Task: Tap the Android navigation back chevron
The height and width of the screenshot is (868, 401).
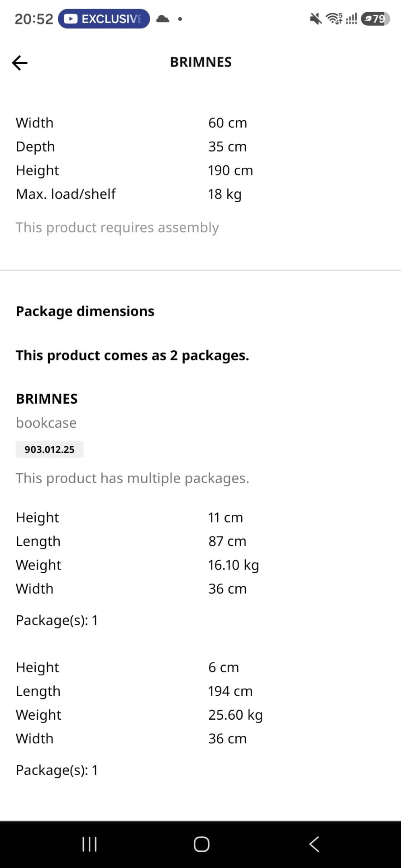Action: 314,844
